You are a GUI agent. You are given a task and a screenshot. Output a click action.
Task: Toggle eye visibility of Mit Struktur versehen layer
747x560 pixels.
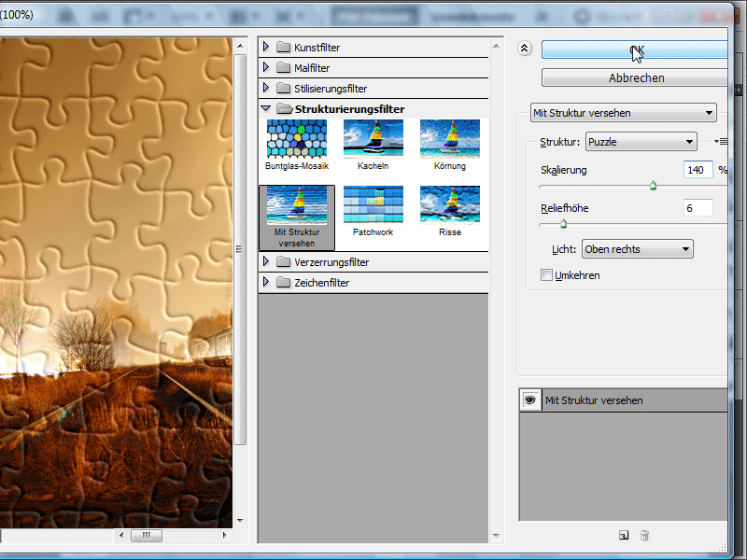click(529, 400)
